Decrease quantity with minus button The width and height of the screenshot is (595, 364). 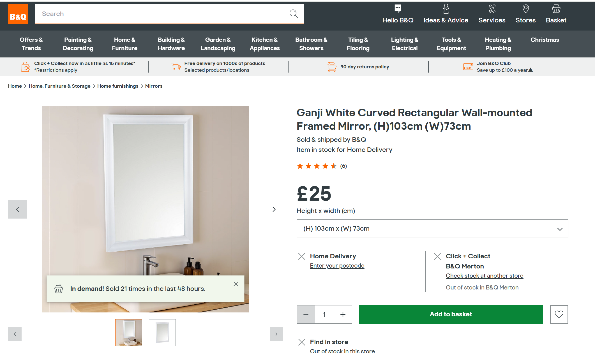306,314
